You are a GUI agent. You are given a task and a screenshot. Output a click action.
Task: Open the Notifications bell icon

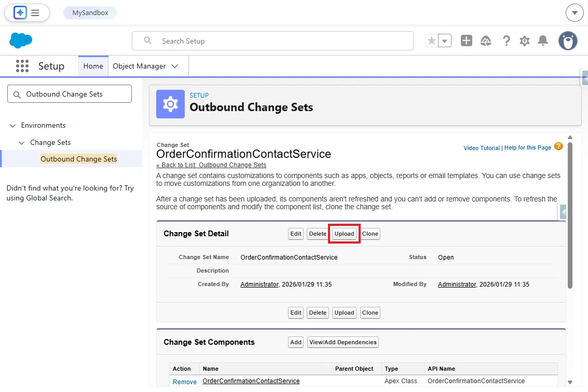(x=543, y=40)
